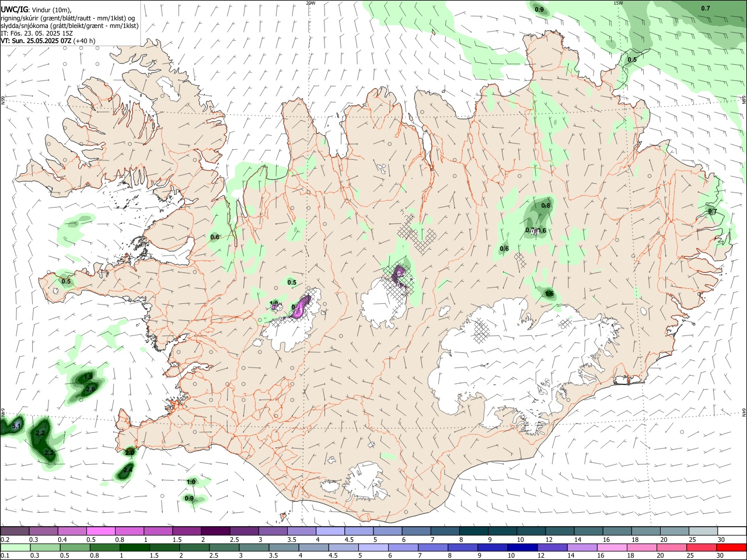Screen dimensions: 747x560
Task: Click the 15W longitude label
Action: point(618,3)
